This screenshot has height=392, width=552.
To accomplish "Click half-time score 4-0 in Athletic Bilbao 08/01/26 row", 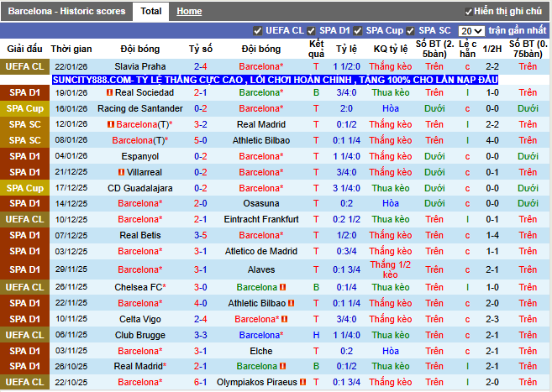I will tap(492, 140).
